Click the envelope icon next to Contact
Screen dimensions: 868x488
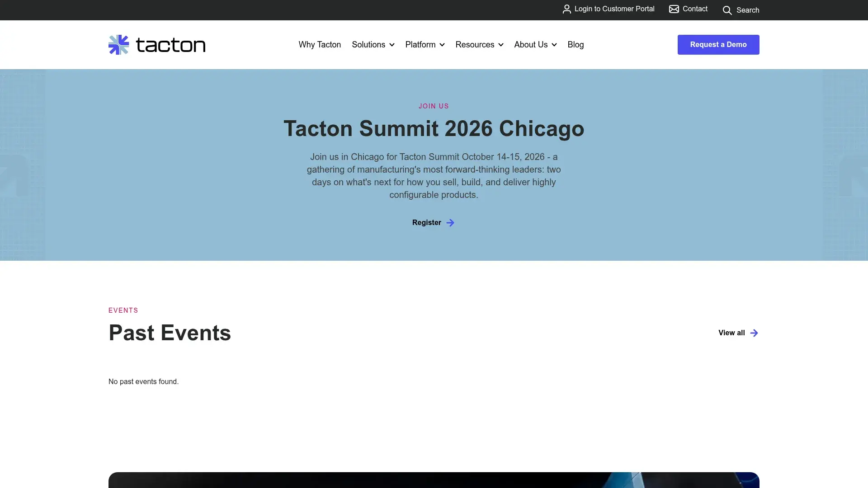click(x=674, y=9)
